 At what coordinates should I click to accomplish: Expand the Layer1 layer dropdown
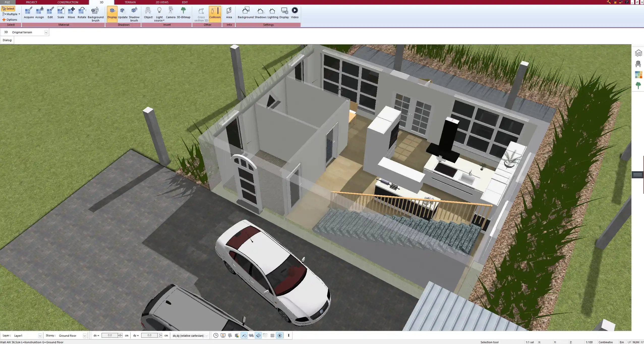click(40, 336)
